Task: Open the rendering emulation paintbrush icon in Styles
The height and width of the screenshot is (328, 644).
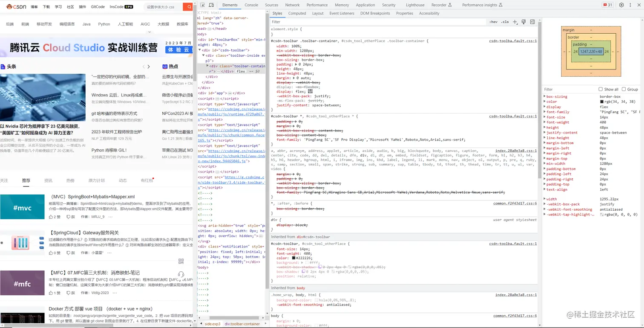Action: 524,22
